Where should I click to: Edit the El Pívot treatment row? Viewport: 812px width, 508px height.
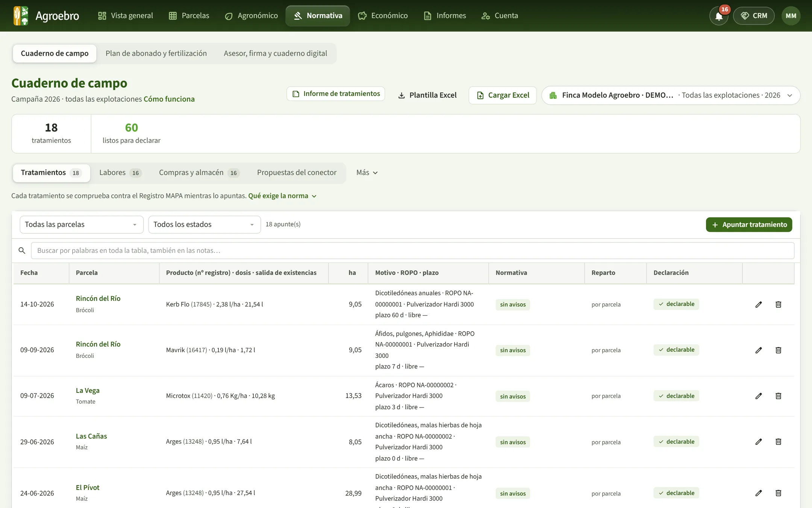tap(759, 493)
